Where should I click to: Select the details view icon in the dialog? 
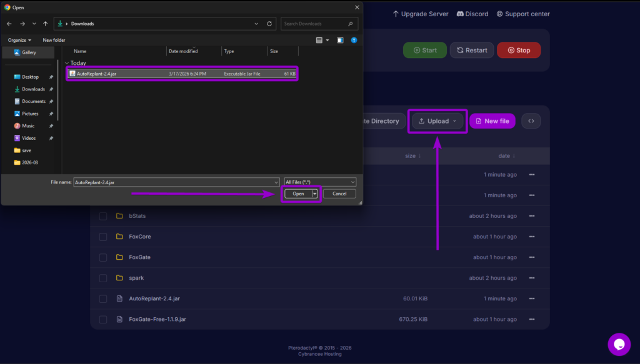pos(319,39)
